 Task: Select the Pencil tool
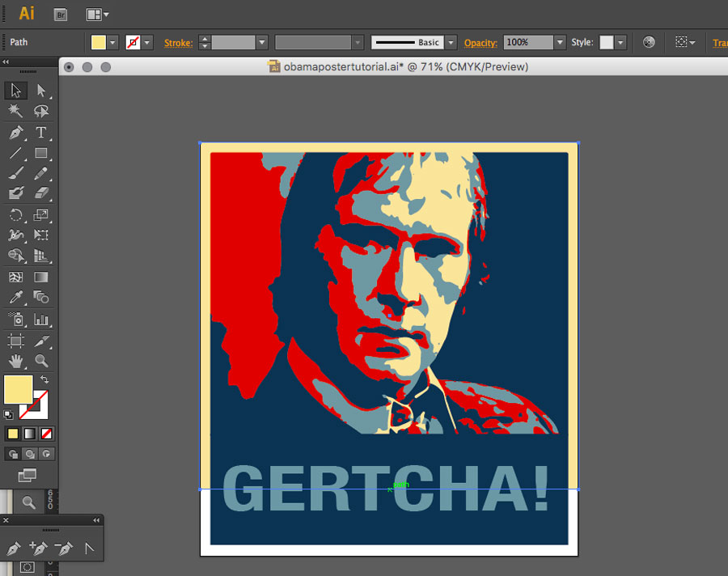pos(41,173)
